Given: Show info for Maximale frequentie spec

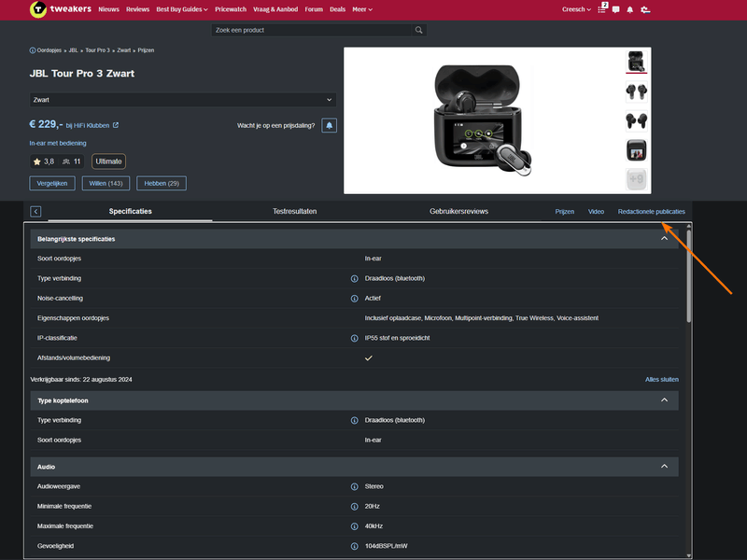Looking at the screenshot, I should (355, 526).
